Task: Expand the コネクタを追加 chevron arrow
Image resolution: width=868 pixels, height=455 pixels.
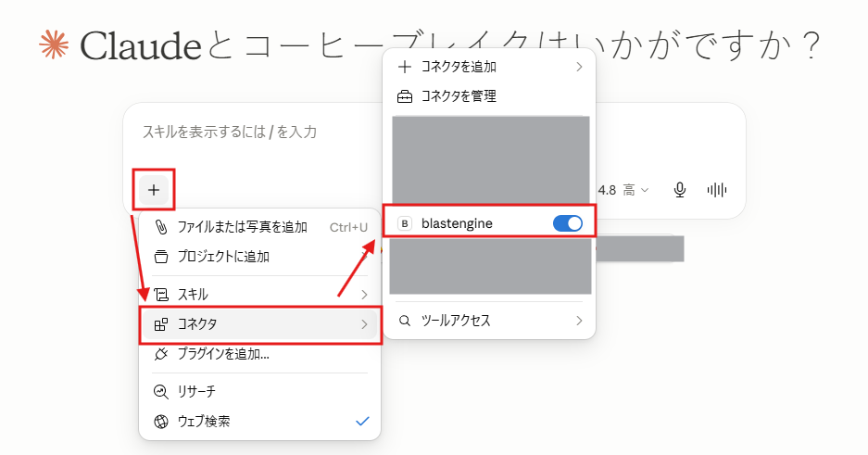Action: [579, 67]
